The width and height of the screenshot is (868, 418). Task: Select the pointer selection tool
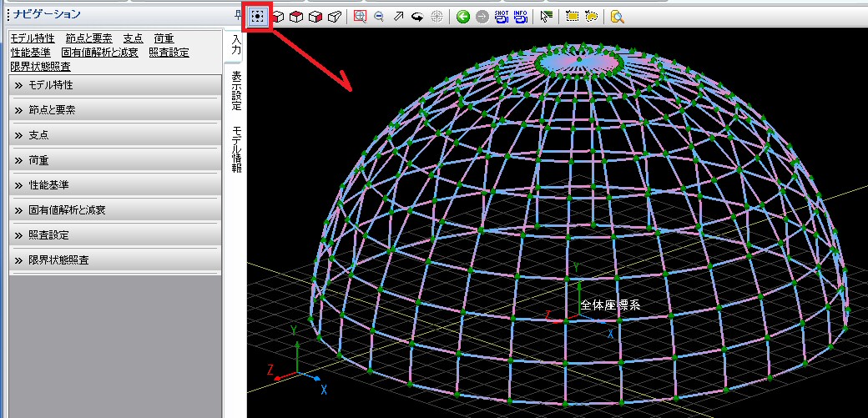[546, 18]
